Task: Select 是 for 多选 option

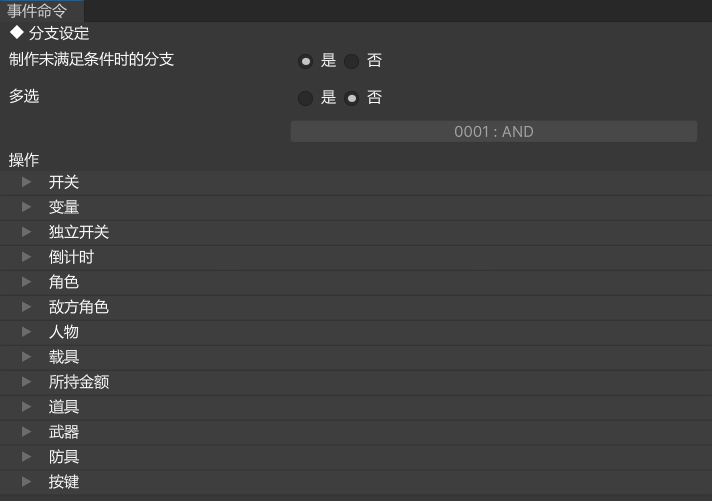Action: point(306,98)
